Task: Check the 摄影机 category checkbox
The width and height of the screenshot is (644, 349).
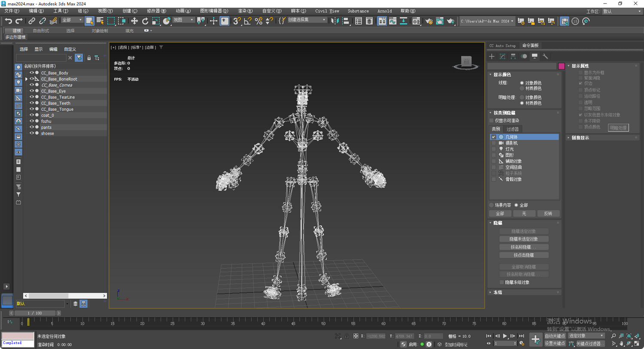Action: (x=494, y=143)
